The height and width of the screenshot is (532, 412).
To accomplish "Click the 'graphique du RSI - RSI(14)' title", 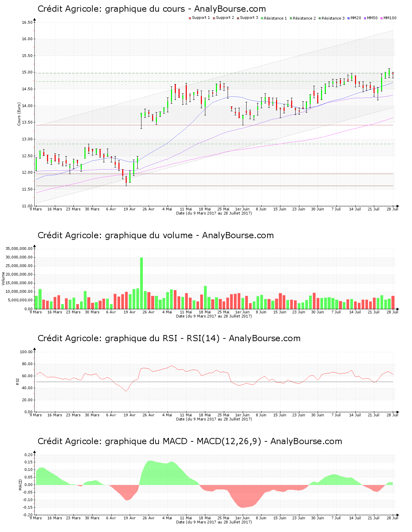I will click(169, 338).
